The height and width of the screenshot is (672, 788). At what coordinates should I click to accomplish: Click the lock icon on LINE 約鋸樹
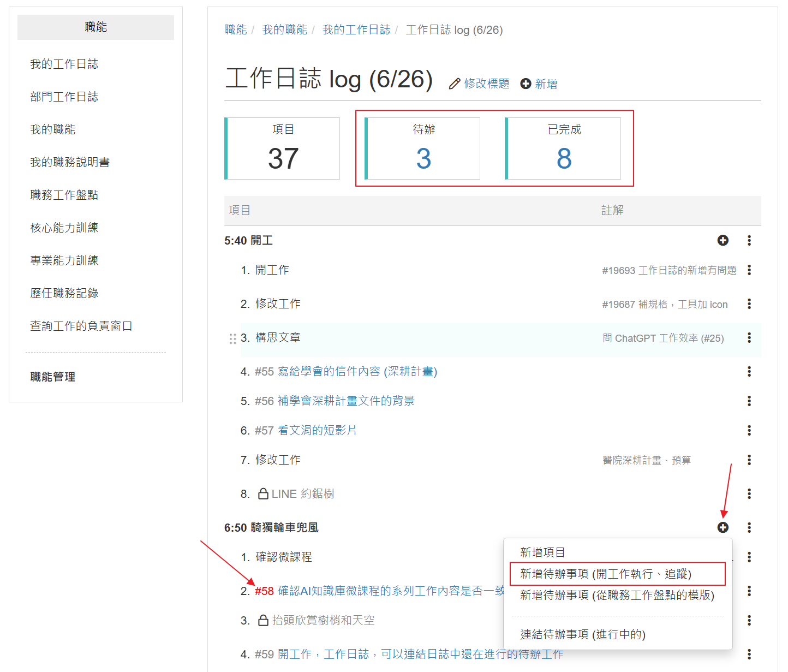pyautogui.click(x=263, y=494)
